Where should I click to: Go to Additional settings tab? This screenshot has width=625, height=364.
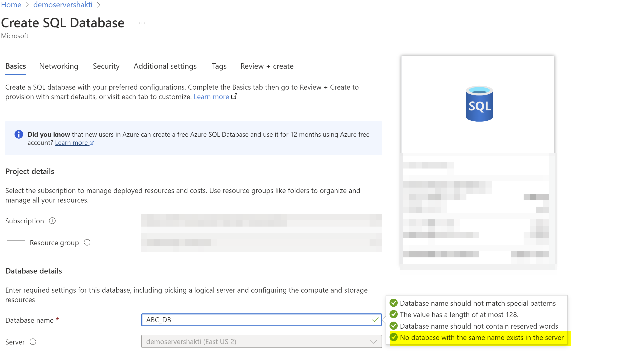(165, 66)
